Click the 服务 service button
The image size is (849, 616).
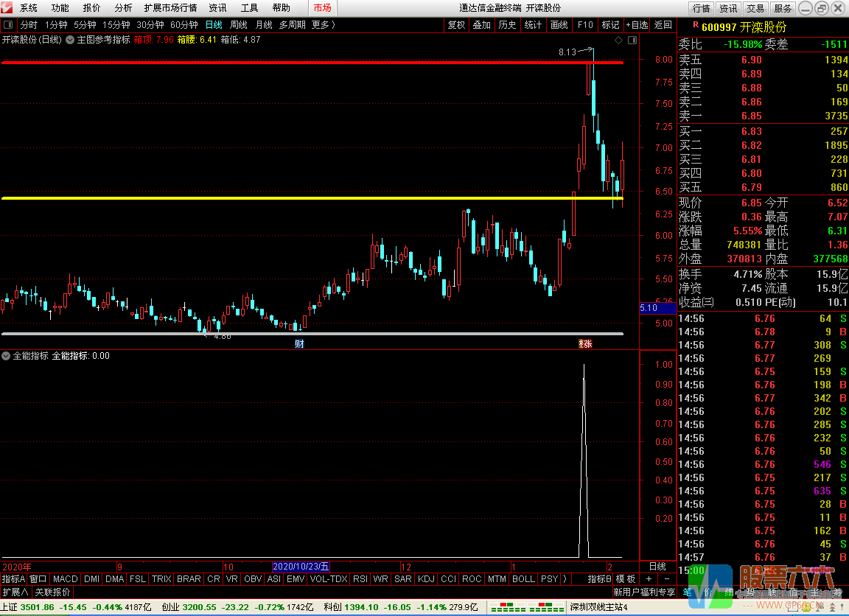coord(783,8)
